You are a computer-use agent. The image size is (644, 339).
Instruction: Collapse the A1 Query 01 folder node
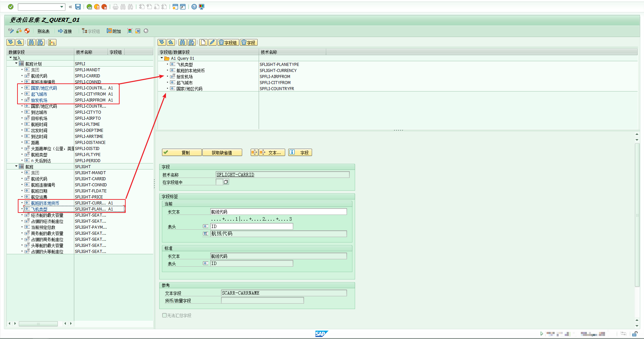tap(162, 58)
